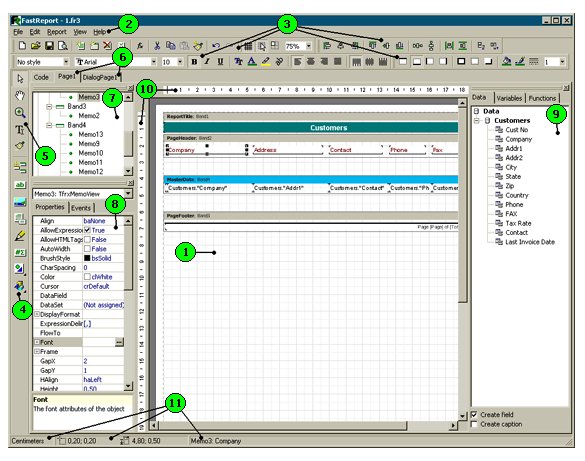Click the Font property ellipsis button
This screenshot has width=585, height=461.
(x=119, y=342)
